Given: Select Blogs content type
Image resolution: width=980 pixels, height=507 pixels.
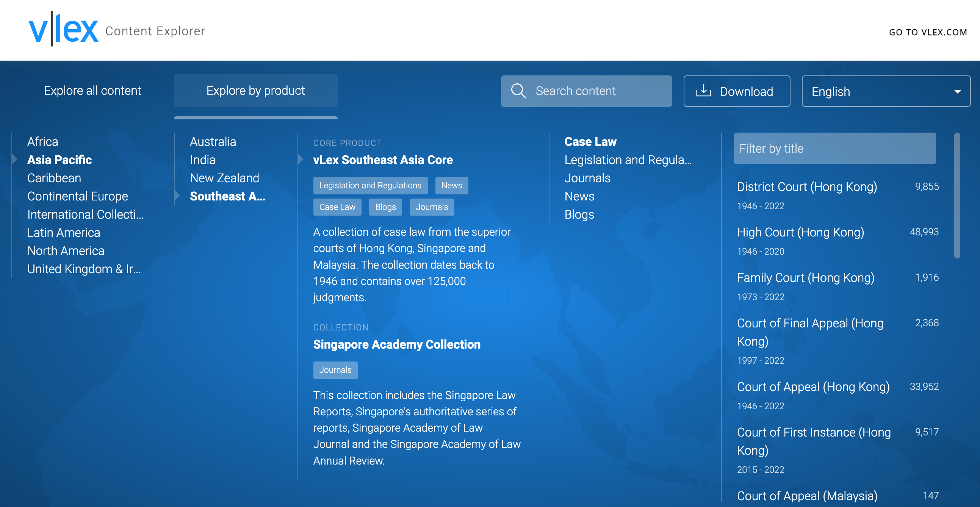Looking at the screenshot, I should pos(579,214).
